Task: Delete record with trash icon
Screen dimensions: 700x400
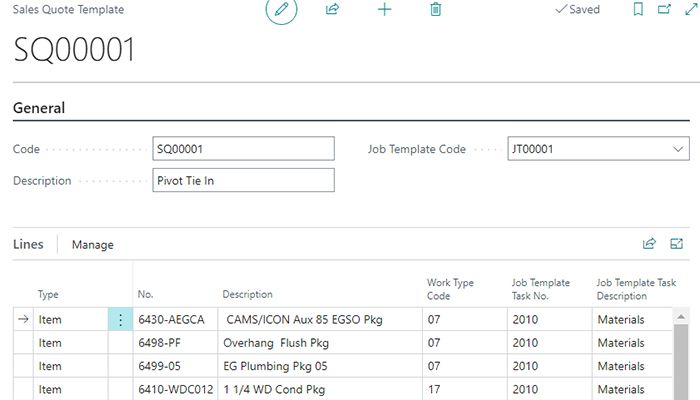Action: click(x=435, y=9)
